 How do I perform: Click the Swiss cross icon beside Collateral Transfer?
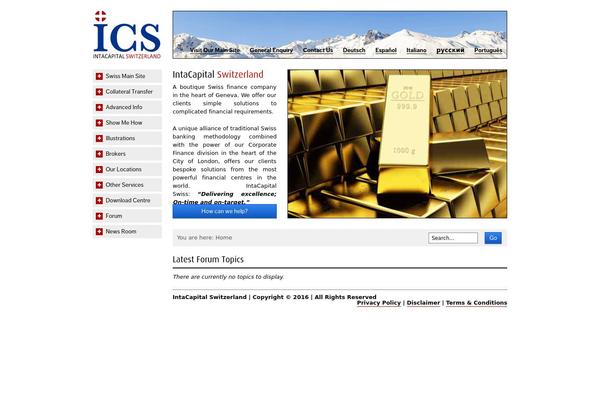99,92
